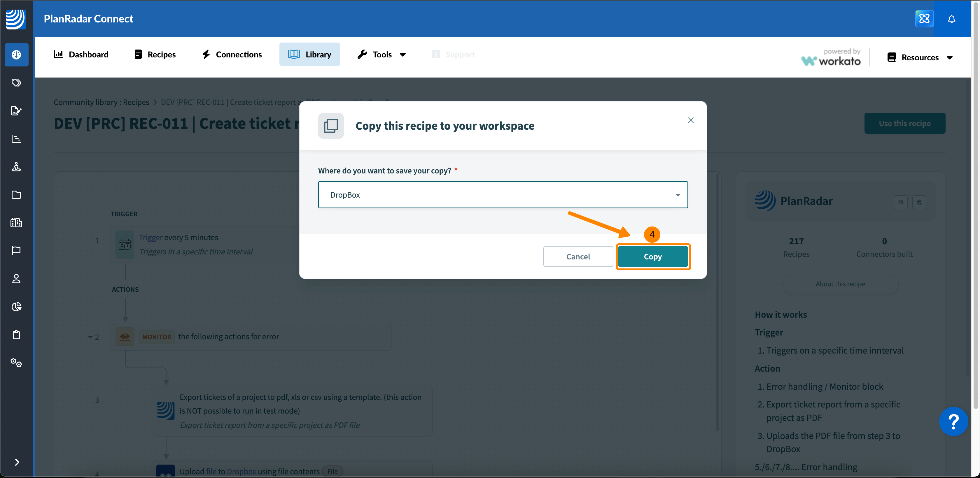The image size is (980, 478).
Task: Close the copy recipe dialog
Action: [690, 120]
